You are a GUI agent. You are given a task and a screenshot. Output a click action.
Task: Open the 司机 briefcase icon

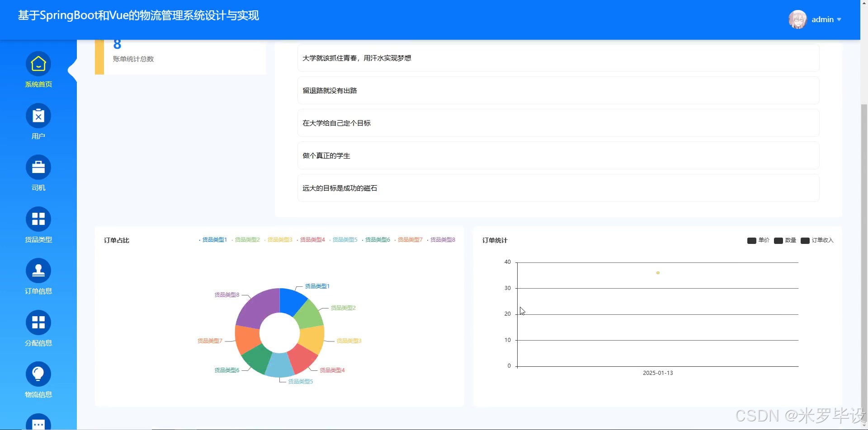pyautogui.click(x=38, y=167)
